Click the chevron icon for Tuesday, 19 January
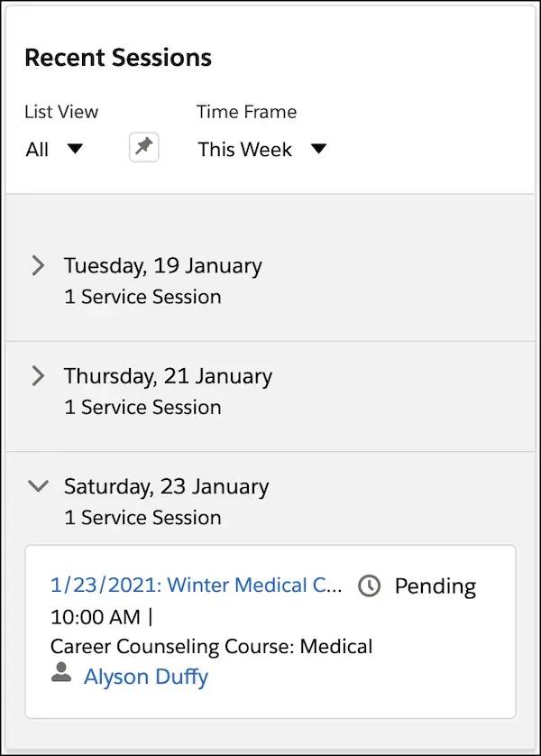This screenshot has width=541, height=756. [38, 265]
